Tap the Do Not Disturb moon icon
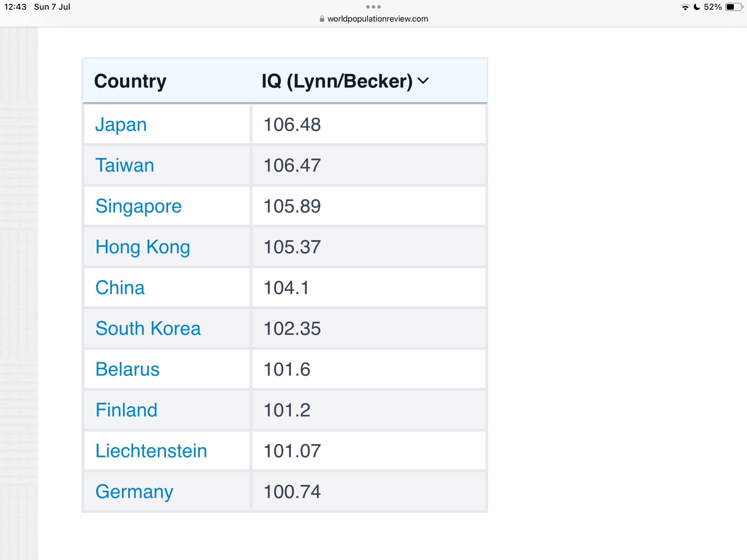 697,7
